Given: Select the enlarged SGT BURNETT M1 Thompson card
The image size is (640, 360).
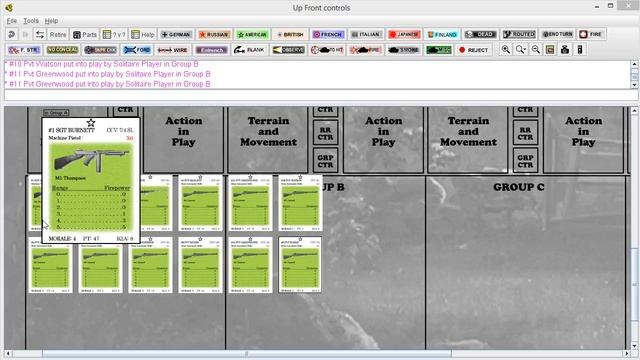Looking at the screenshot, I should pos(91,180).
